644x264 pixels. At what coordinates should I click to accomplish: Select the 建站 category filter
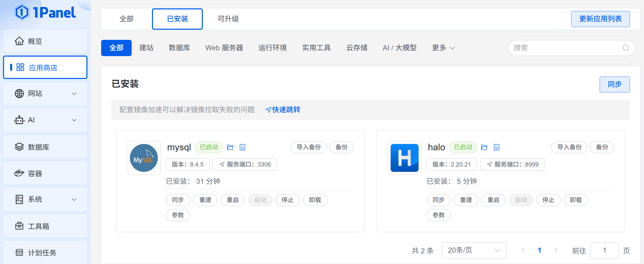click(146, 48)
